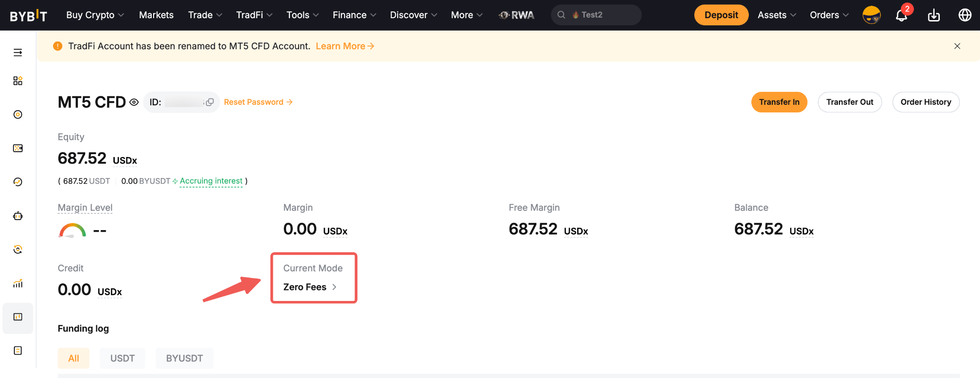Click the USDx unit beside Equity
Screen dimensions: 980x378
125,161
